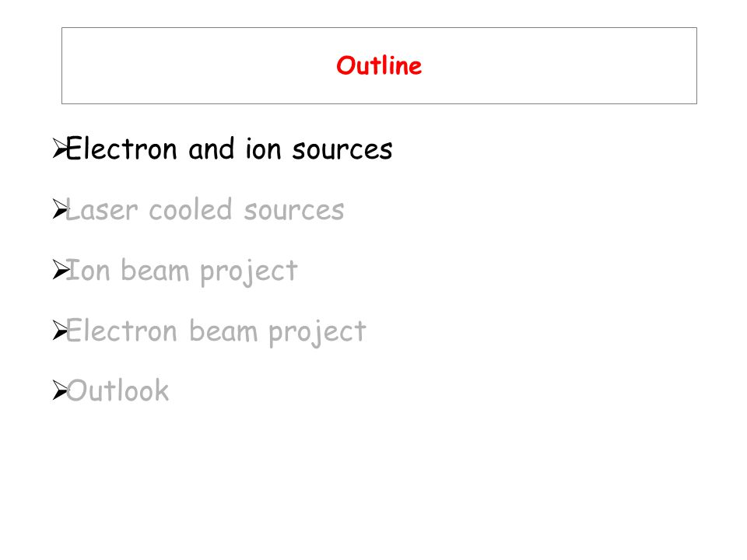Screen dimensions: 747x560
Task: Select the arrow bullet before Ion beam project
Action: click(x=61, y=270)
